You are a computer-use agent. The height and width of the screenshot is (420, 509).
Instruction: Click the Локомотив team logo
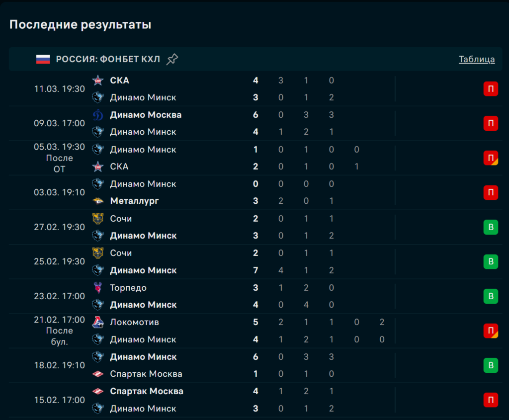[x=98, y=322]
